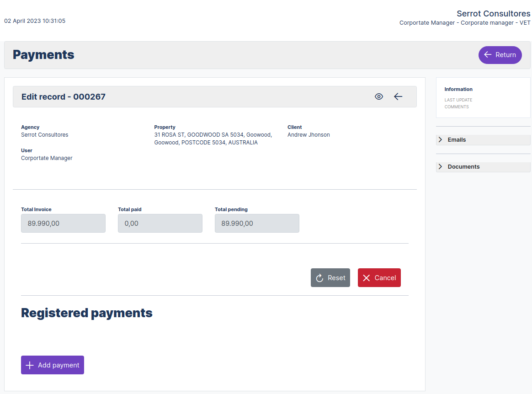Click the Total paid field showing 0,00
The width and height of the screenshot is (532, 394).
[160, 223]
